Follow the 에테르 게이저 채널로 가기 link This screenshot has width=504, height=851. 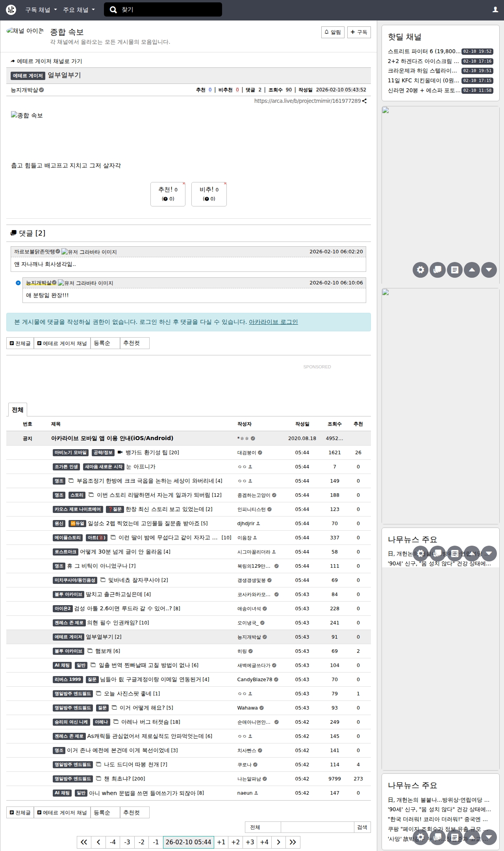[46, 61]
